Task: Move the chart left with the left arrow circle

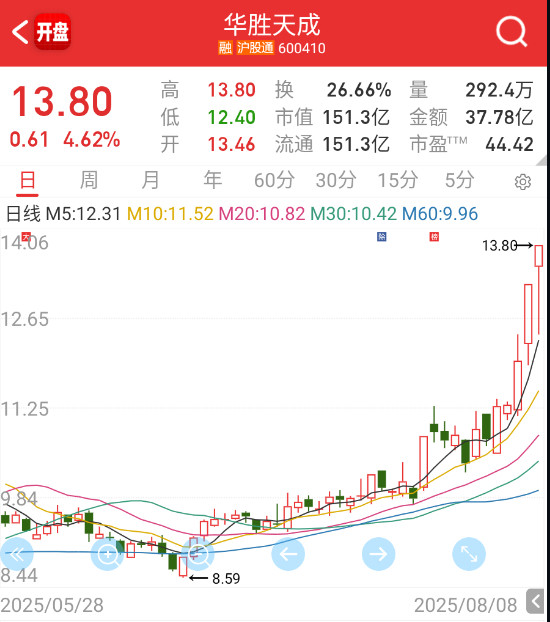Action: click(x=288, y=554)
